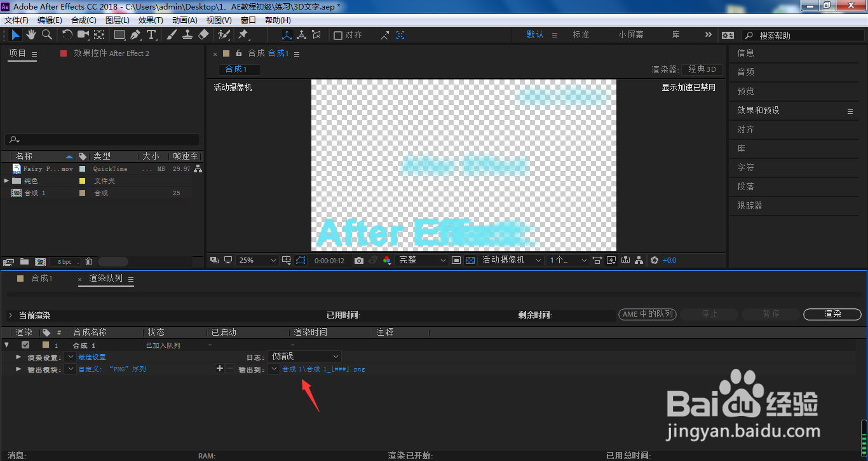Toggle always preview this view icon

214,260
